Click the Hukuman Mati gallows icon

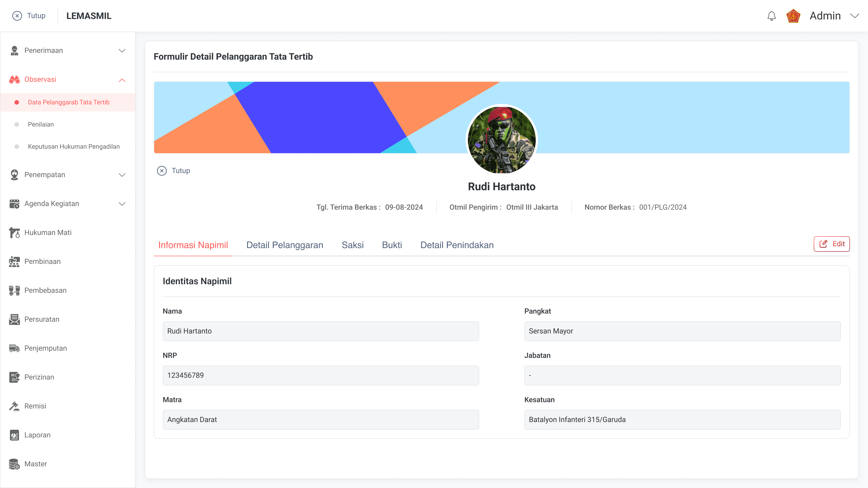coord(14,233)
